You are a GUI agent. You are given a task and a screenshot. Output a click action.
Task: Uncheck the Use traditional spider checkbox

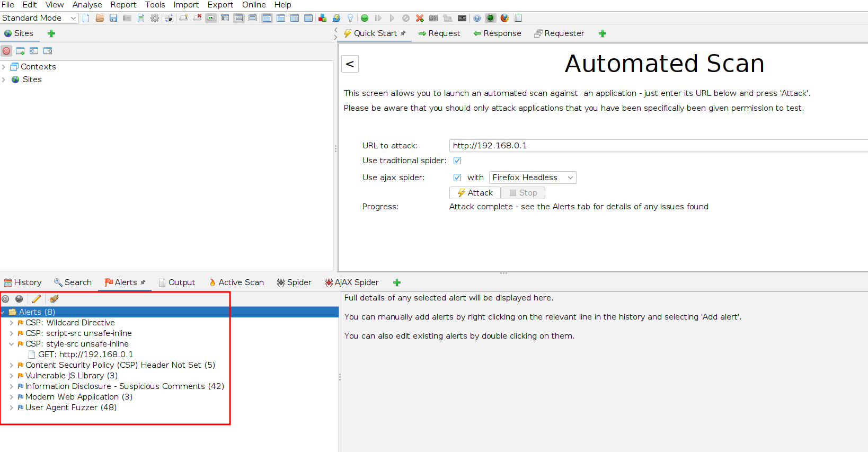[457, 161]
